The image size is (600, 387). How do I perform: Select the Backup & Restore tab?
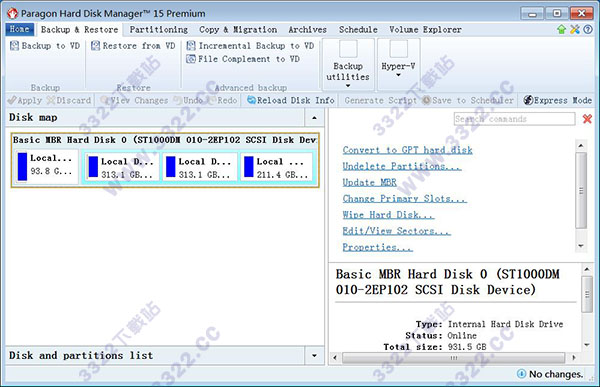[80, 29]
